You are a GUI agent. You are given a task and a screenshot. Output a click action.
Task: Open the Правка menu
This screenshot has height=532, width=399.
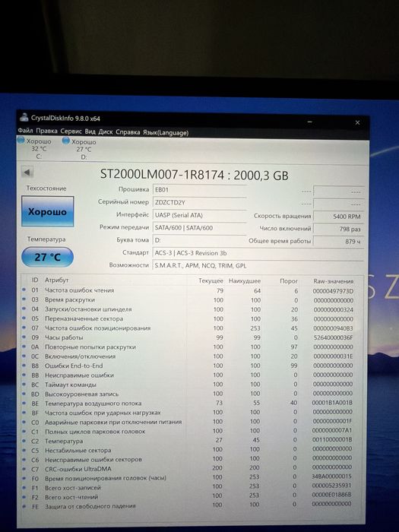tap(46, 131)
